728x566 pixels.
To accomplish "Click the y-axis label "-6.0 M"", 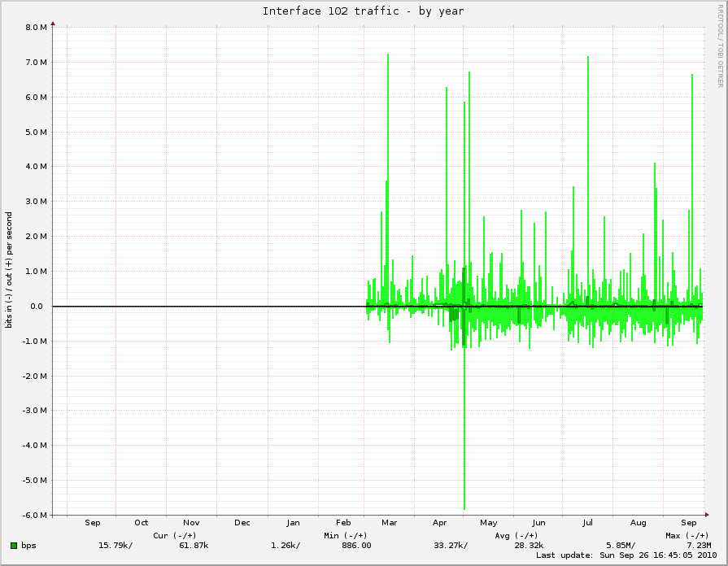I will [x=35, y=516].
